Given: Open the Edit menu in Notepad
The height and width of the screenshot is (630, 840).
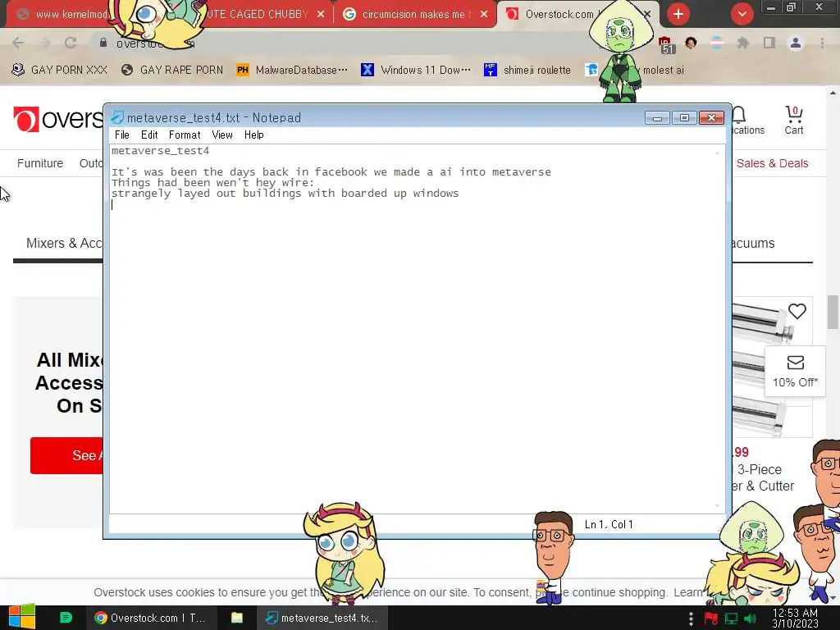Looking at the screenshot, I should [149, 135].
